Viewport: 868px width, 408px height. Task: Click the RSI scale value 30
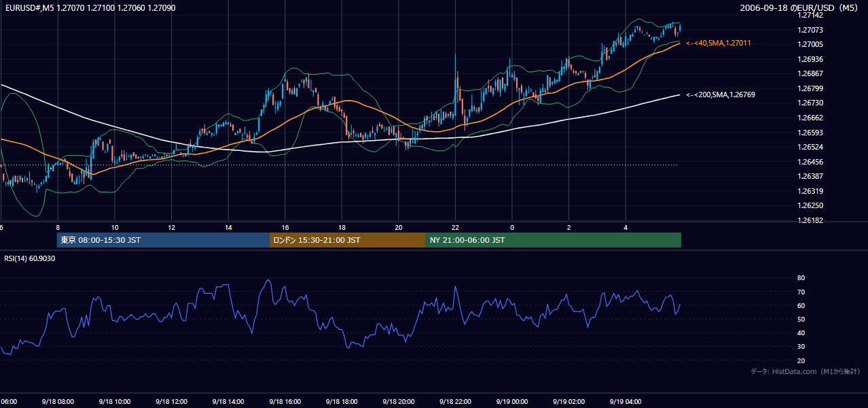(801, 347)
